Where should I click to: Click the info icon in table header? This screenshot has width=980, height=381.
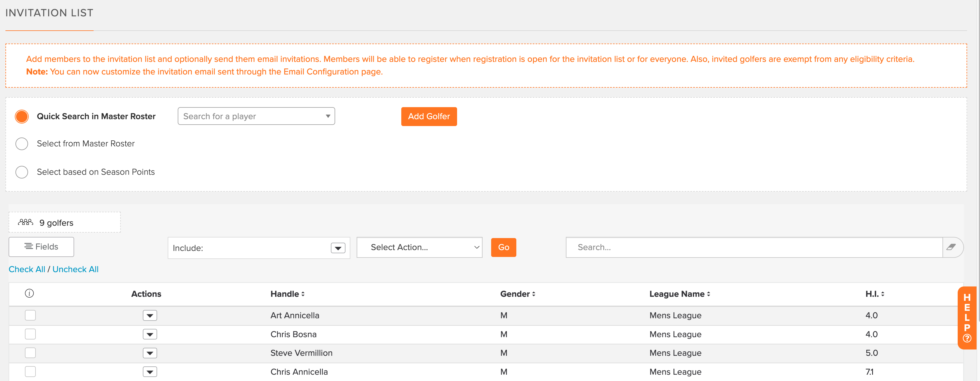(29, 293)
